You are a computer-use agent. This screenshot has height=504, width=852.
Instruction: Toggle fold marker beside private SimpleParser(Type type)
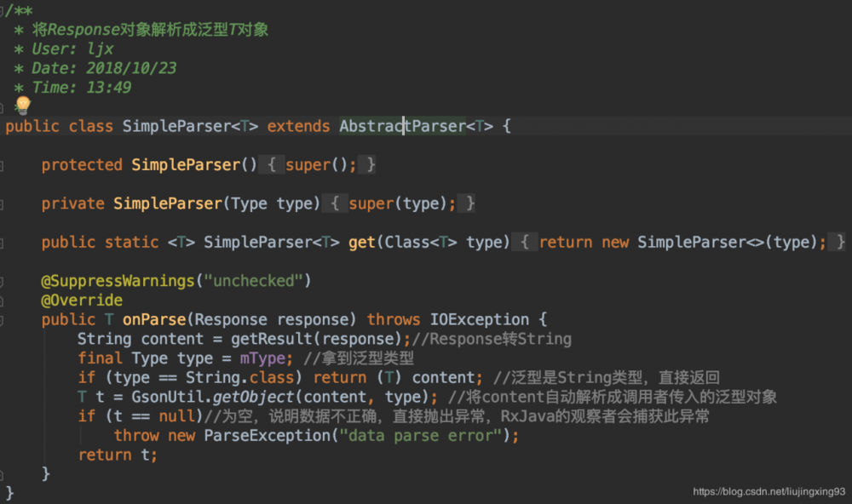click(3, 204)
